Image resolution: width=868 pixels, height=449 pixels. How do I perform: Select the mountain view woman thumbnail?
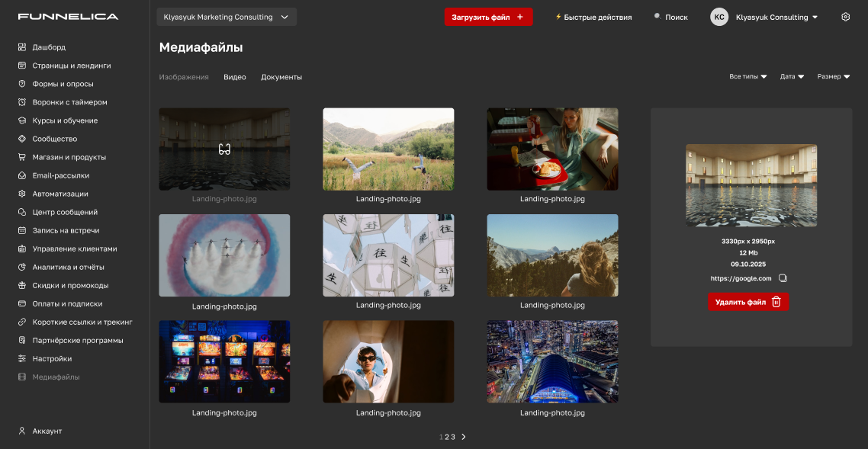tap(552, 255)
